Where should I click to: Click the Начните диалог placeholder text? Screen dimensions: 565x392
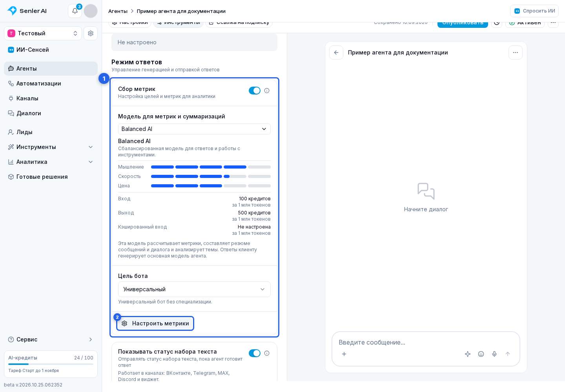click(426, 209)
